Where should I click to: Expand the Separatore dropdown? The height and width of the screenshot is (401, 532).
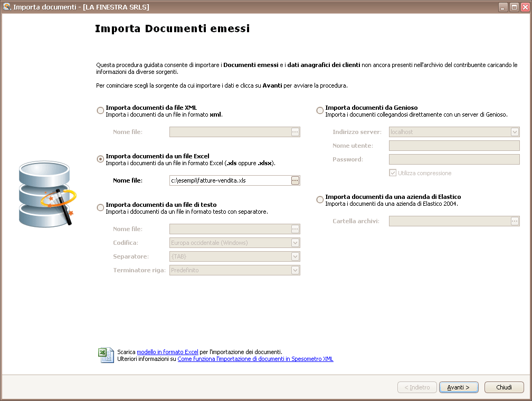(x=295, y=256)
